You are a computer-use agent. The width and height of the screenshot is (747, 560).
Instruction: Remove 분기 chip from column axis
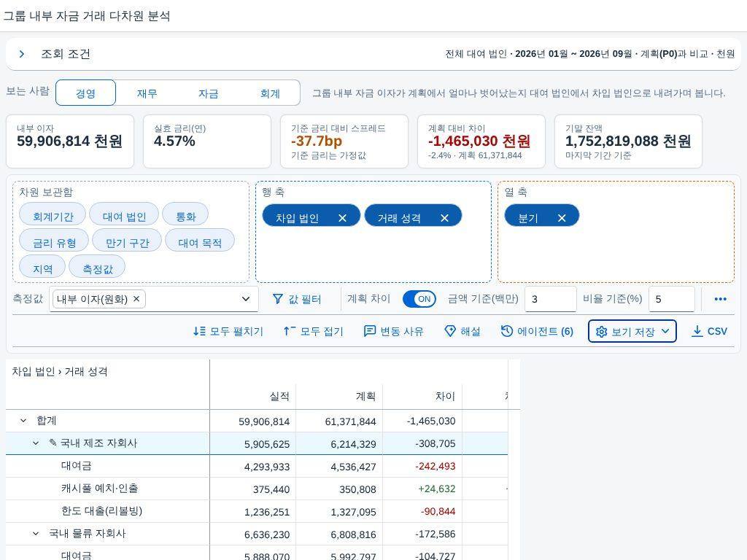(562, 218)
